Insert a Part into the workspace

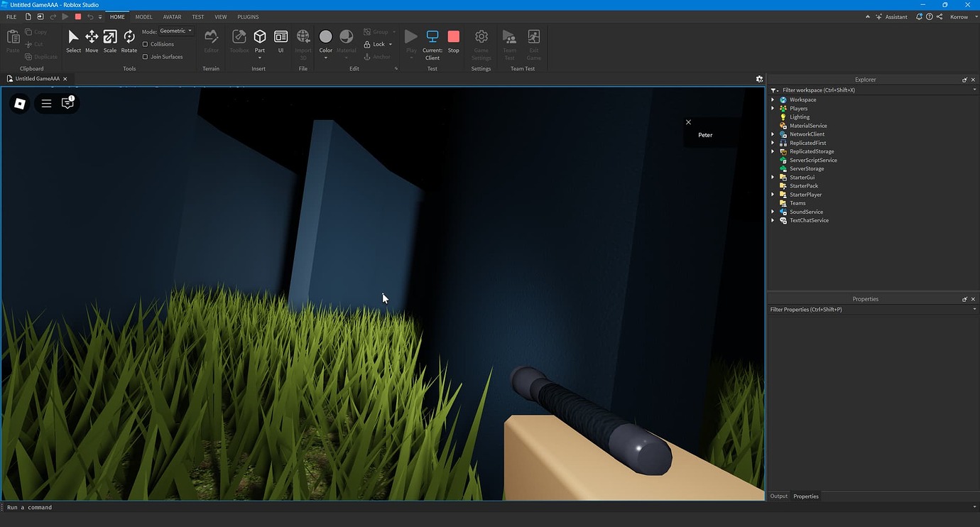point(259,40)
